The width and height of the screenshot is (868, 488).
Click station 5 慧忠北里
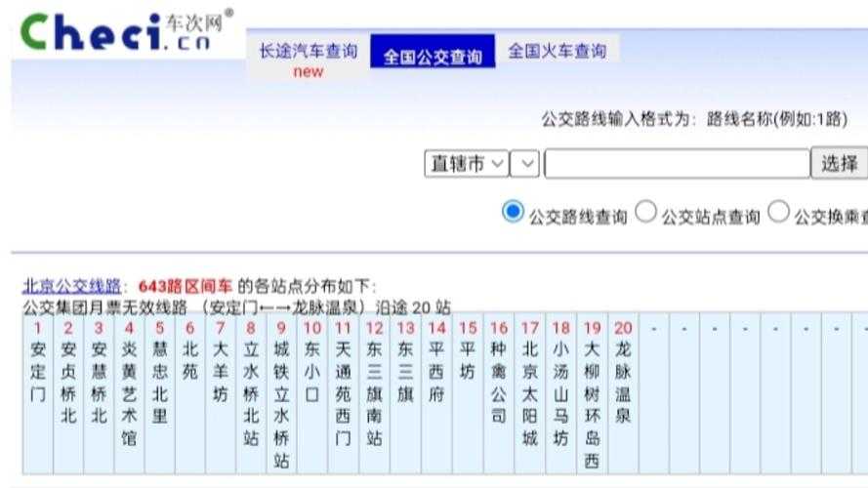click(159, 383)
